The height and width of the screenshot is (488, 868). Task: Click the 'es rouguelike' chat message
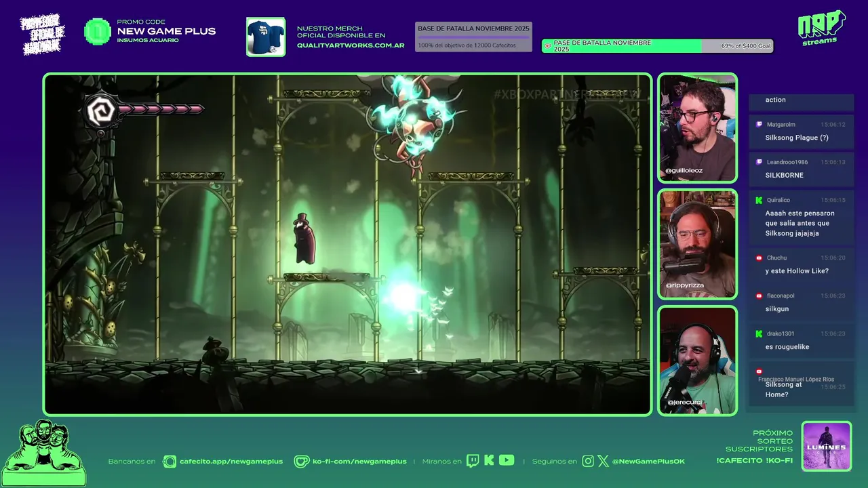click(787, 347)
